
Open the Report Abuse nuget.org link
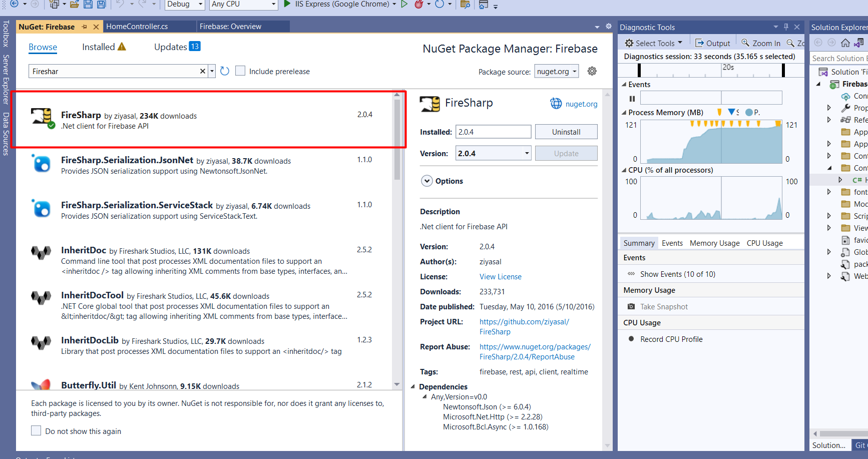[535, 351]
